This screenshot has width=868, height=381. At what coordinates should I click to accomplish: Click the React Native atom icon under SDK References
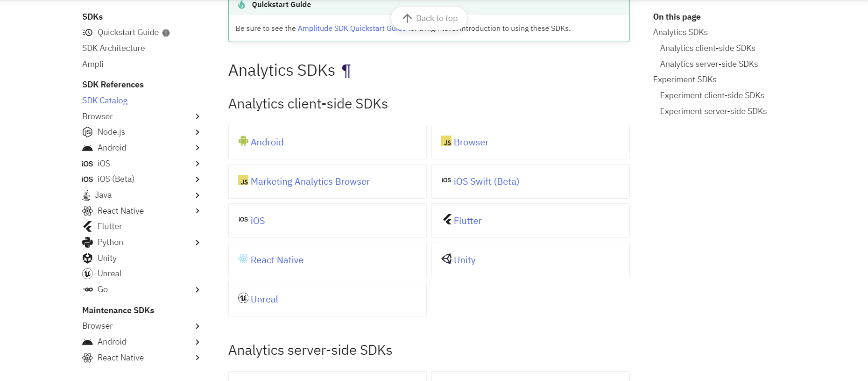(x=87, y=211)
